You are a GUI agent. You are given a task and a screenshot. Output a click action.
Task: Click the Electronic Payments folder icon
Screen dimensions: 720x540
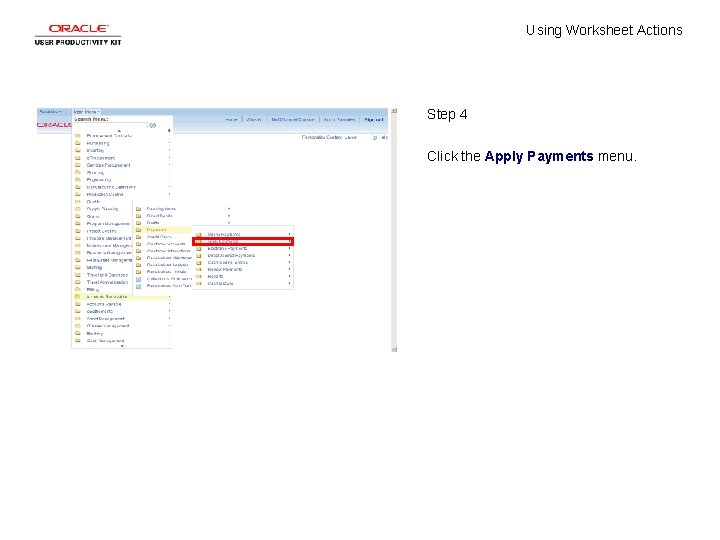tap(199, 248)
